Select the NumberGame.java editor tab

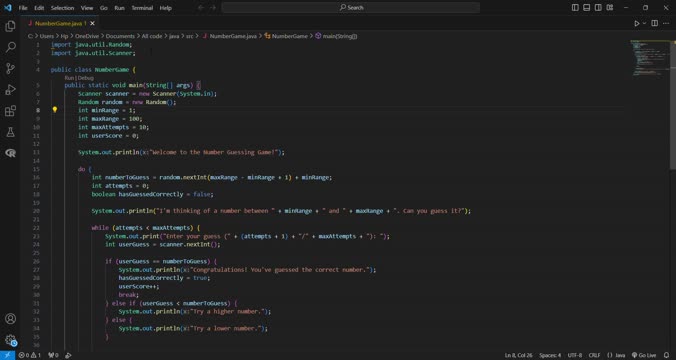[x=60, y=23]
